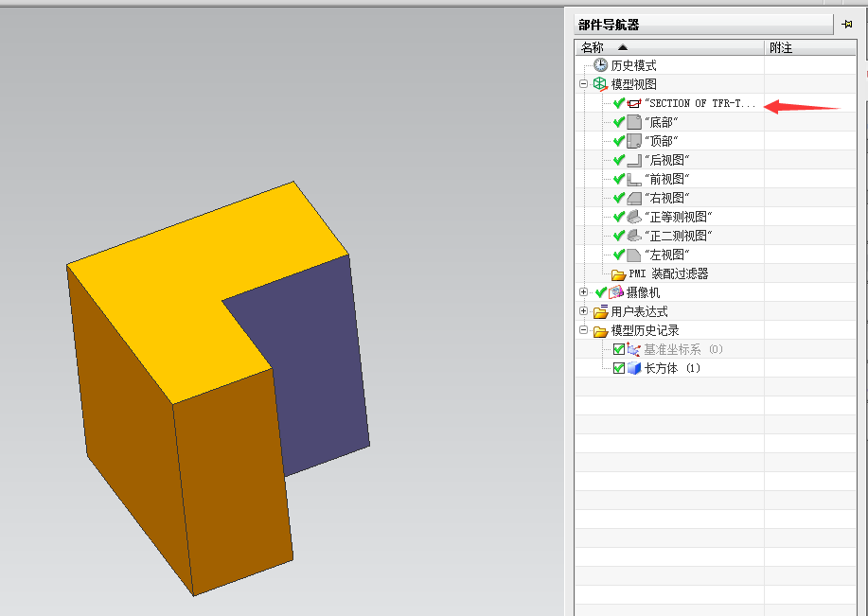Expand the 摄像机 tree node
868x616 pixels.
click(583, 291)
